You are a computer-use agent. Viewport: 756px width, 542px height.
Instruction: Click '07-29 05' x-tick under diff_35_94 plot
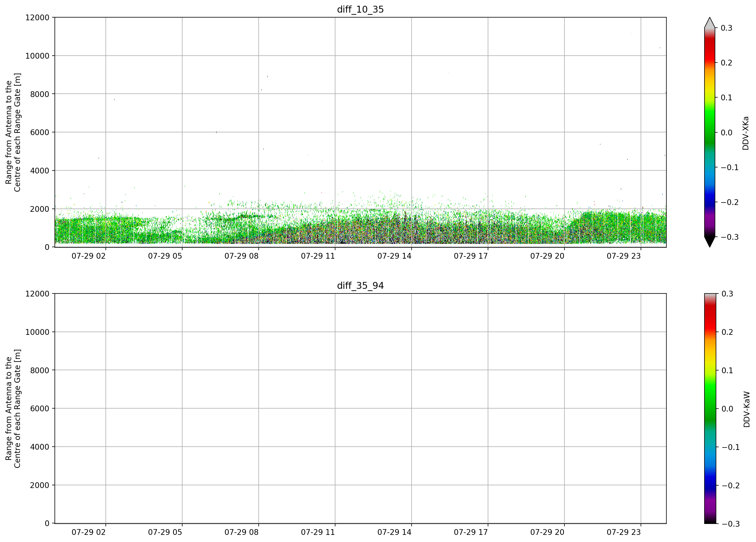coord(165,532)
